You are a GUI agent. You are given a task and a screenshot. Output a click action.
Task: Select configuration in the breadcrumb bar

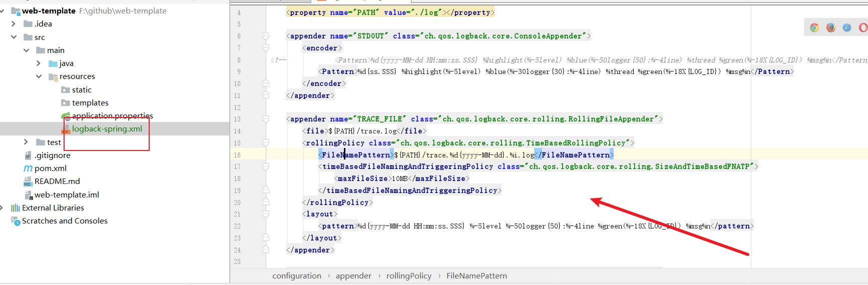point(296,276)
